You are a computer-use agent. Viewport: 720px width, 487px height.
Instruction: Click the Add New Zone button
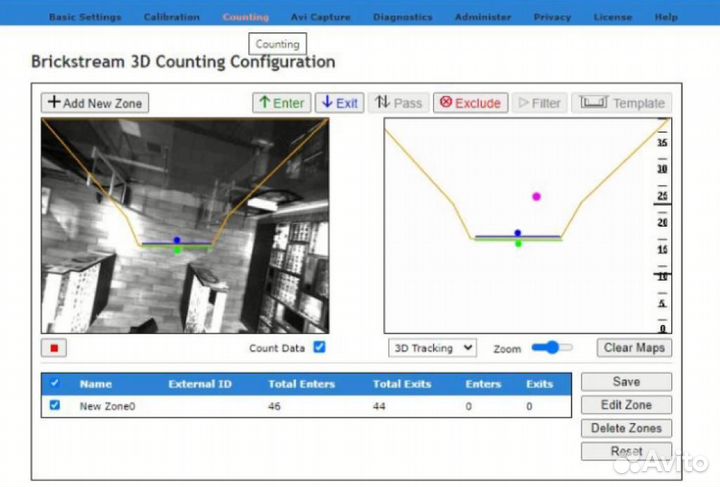pyautogui.click(x=95, y=103)
